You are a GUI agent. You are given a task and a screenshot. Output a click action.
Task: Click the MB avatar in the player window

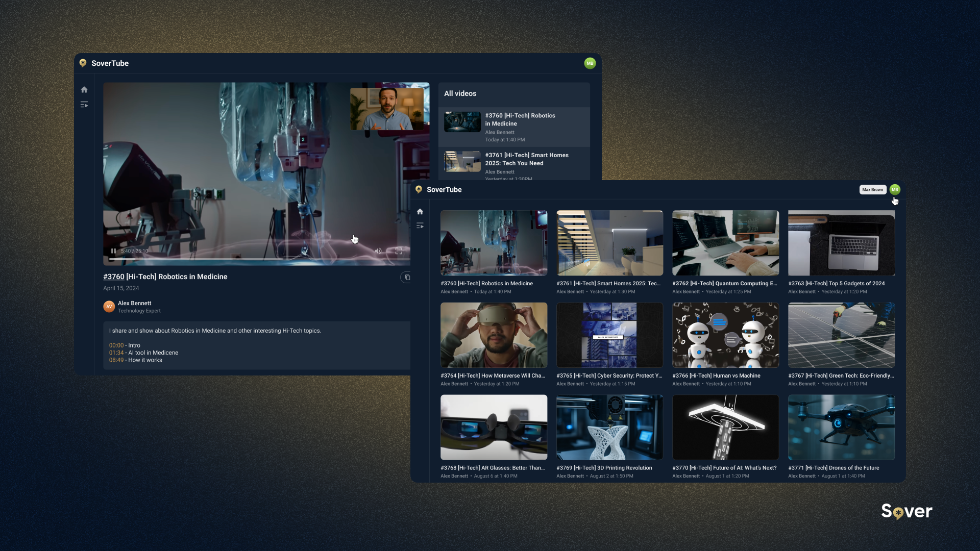[x=590, y=63]
